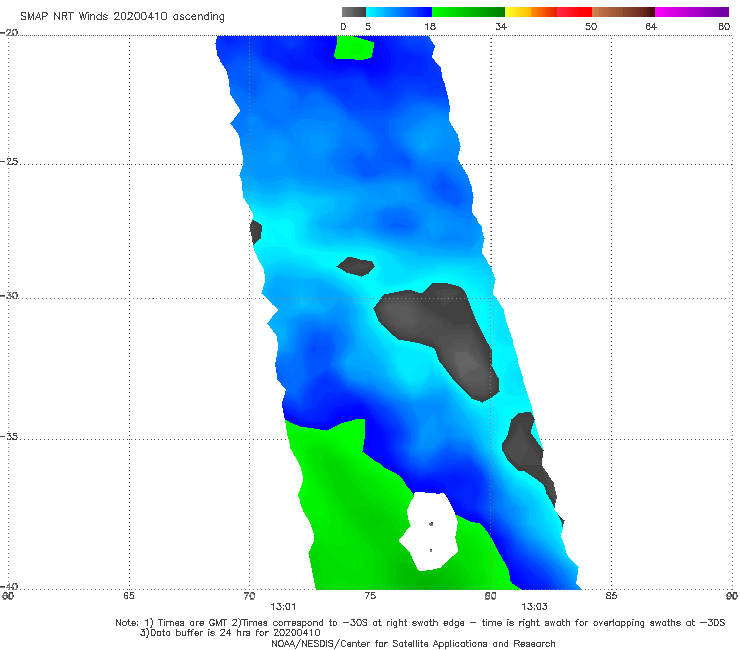Click the color bar label '64'
This screenshot has width=740, height=650.
coord(651,26)
